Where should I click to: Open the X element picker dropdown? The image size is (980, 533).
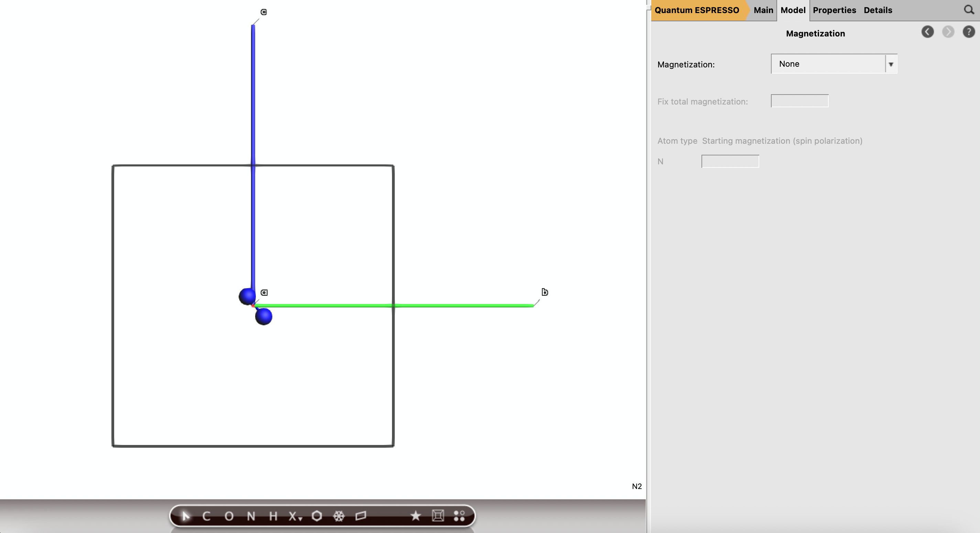tap(295, 516)
